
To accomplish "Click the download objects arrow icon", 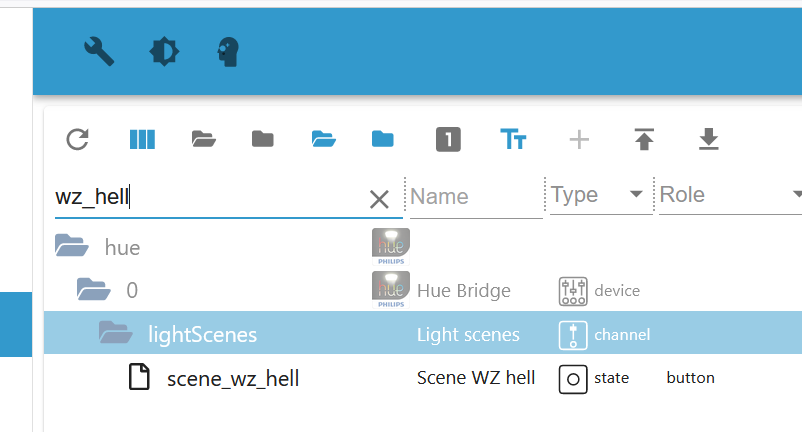I will point(708,139).
